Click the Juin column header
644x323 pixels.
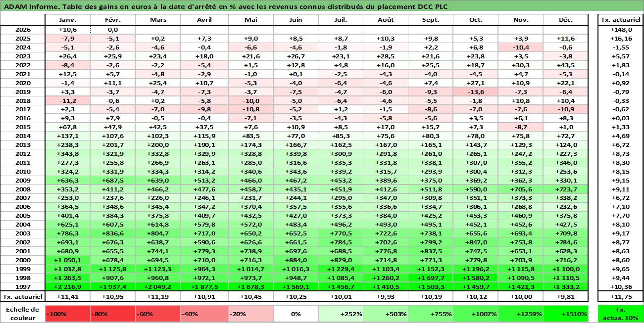tap(296, 20)
